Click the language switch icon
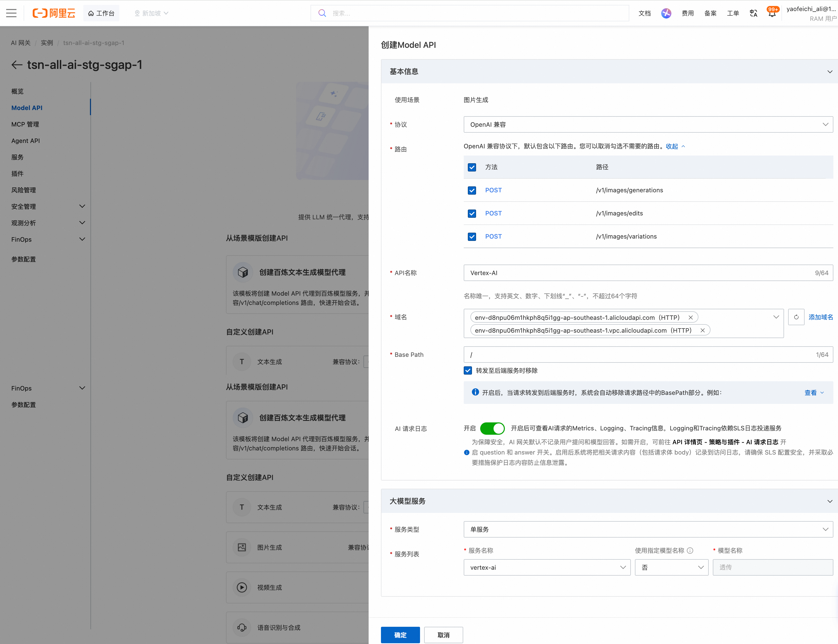 (753, 13)
